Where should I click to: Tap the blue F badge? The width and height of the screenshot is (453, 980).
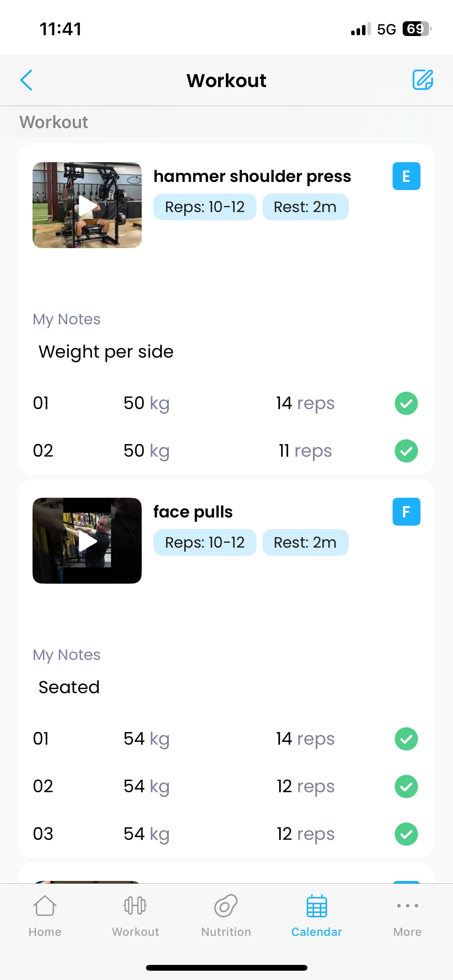(x=406, y=512)
